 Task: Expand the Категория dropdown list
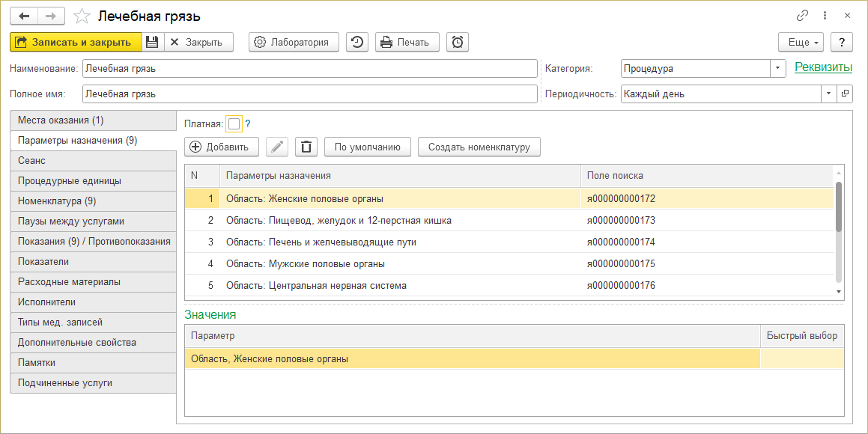click(x=778, y=69)
